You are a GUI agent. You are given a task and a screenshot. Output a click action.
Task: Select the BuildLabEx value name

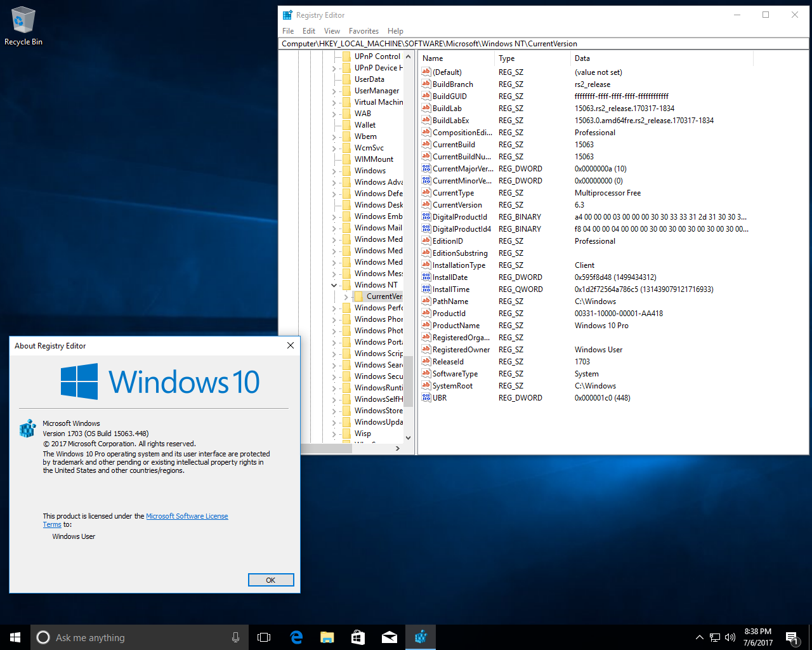click(x=450, y=121)
